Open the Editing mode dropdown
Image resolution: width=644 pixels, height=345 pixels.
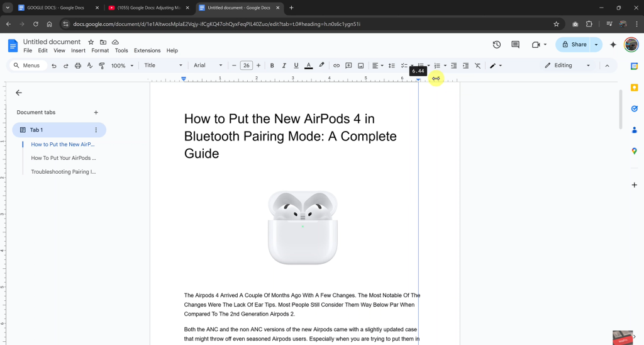pos(568,65)
